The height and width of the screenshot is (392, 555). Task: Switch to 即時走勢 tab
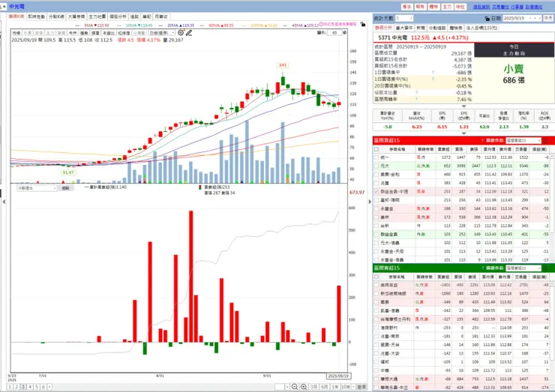click(x=37, y=16)
